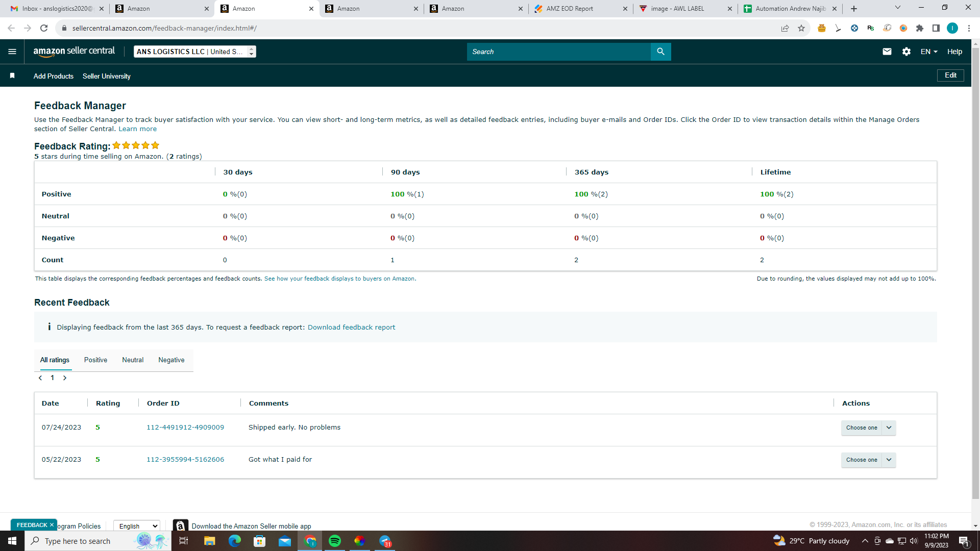This screenshot has height=551, width=980.
Task: Click the Add Products link
Action: 54,76
